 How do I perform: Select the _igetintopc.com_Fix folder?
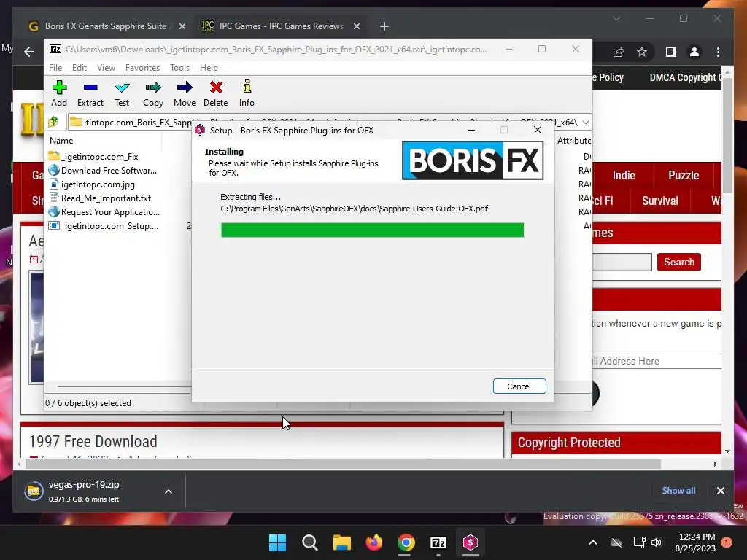pos(93,157)
